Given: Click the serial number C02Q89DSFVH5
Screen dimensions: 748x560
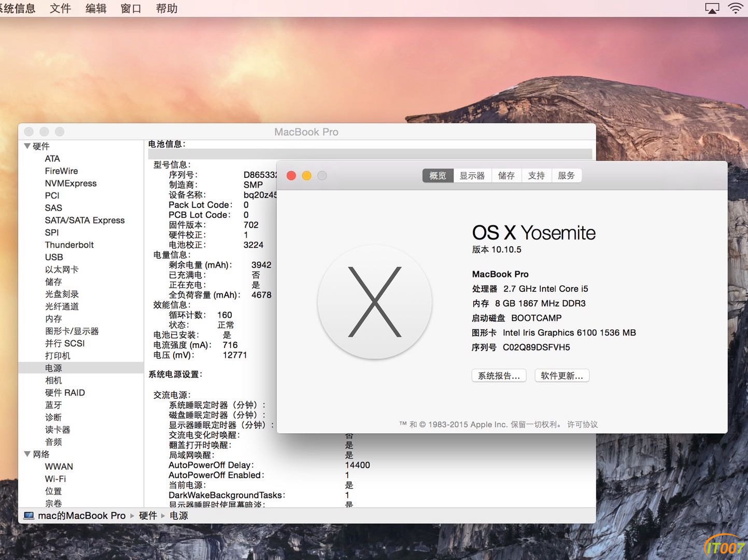Looking at the screenshot, I should 537,347.
